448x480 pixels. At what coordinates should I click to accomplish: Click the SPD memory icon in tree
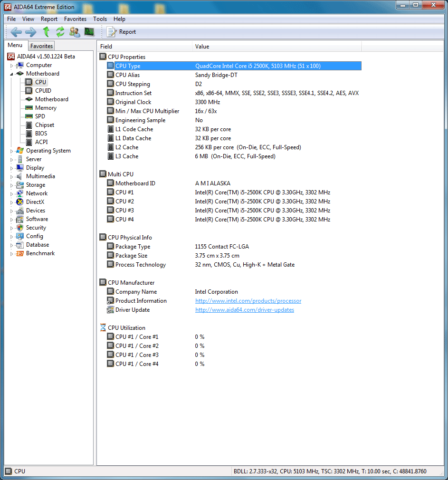coord(29,116)
